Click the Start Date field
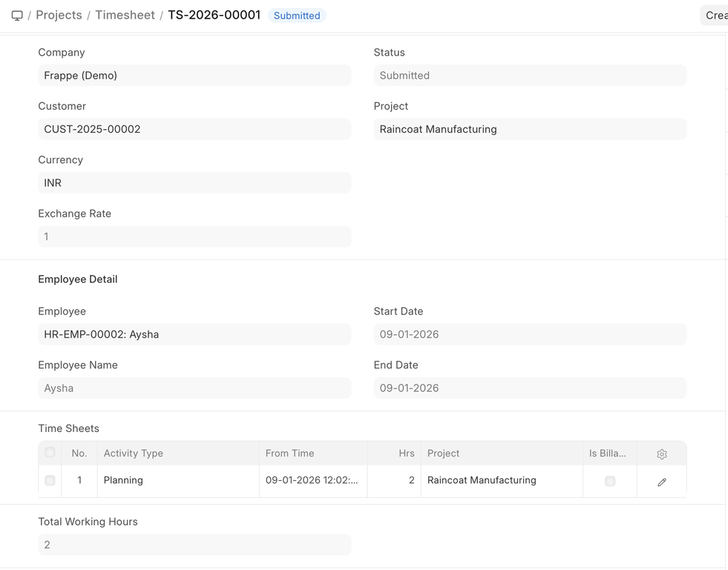728x570 pixels. pos(530,335)
